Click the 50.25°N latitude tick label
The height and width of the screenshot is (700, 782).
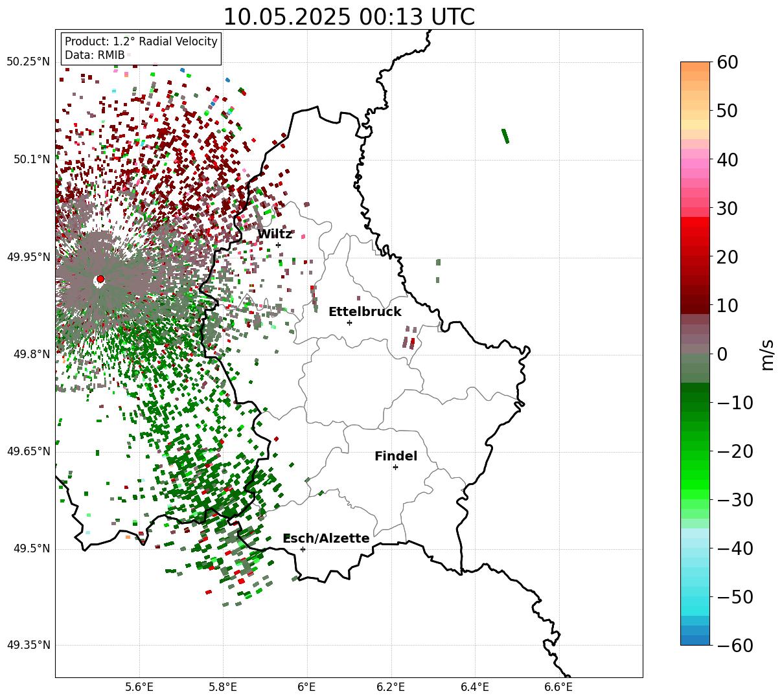pos(29,62)
